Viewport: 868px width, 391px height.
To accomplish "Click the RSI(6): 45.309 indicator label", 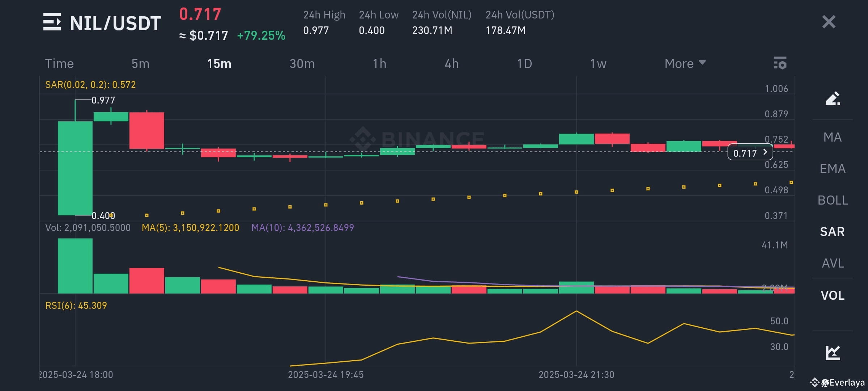I will pos(76,305).
